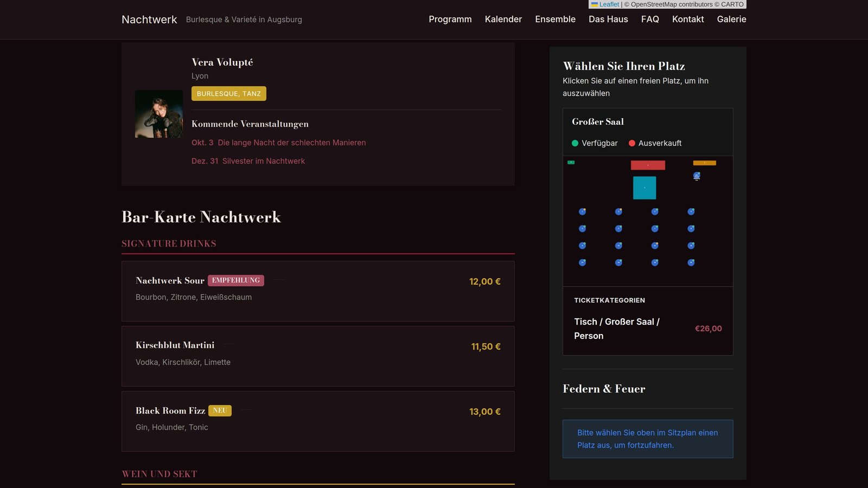
Task: Select table 4 in the seat map
Action: pyautogui.click(x=691, y=212)
